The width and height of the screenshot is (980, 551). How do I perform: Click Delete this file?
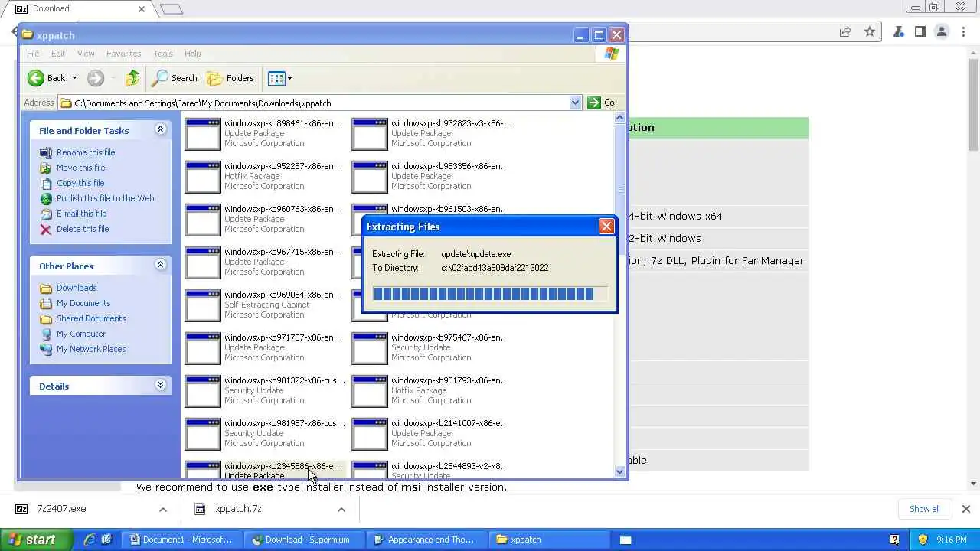point(83,229)
